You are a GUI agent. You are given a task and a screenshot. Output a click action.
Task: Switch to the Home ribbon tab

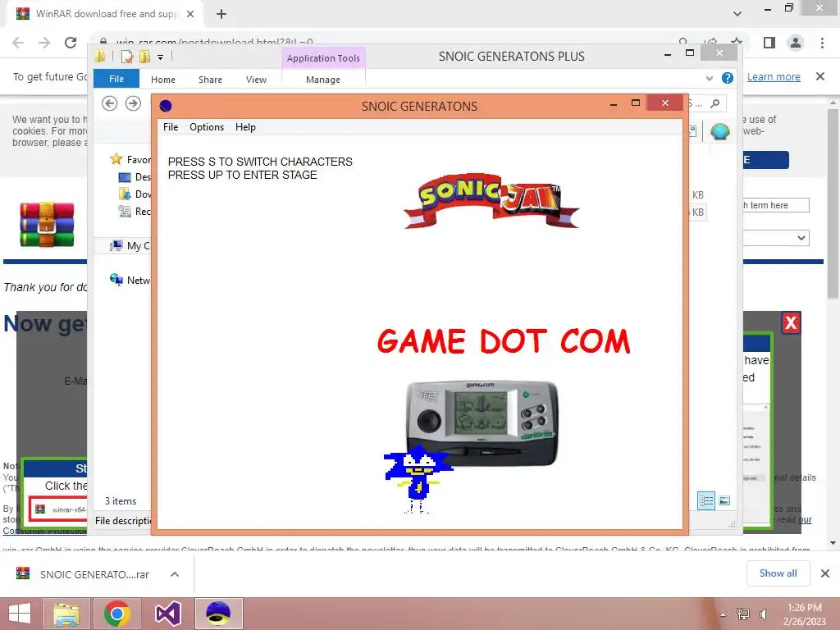tap(163, 80)
